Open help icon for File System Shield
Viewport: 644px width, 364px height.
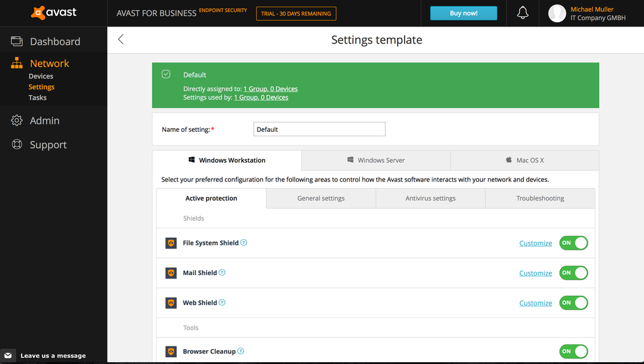pos(244,243)
